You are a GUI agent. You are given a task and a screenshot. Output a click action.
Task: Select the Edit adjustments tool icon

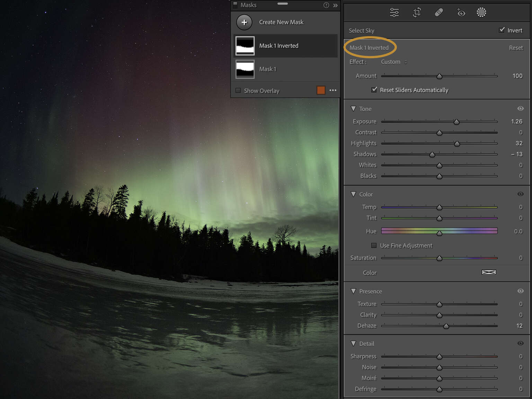(394, 12)
